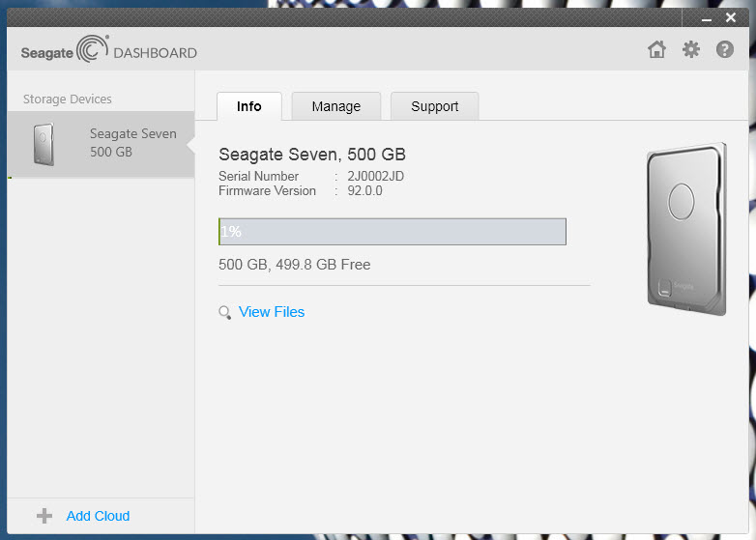Image resolution: width=756 pixels, height=540 pixels.
Task: Open help via the question mark icon
Action: tap(725, 49)
